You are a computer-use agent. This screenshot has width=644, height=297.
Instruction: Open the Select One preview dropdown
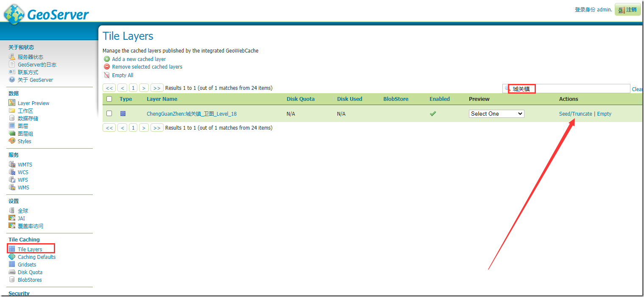[496, 114]
